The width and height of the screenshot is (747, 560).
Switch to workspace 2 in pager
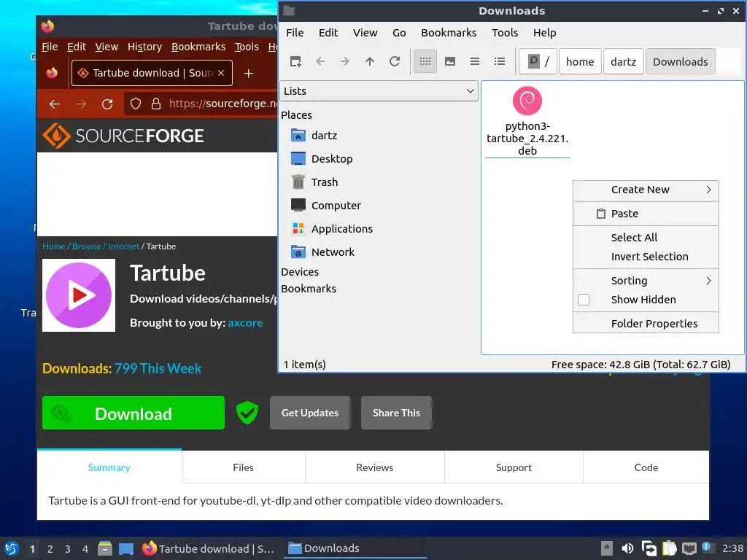pyautogui.click(x=50, y=549)
